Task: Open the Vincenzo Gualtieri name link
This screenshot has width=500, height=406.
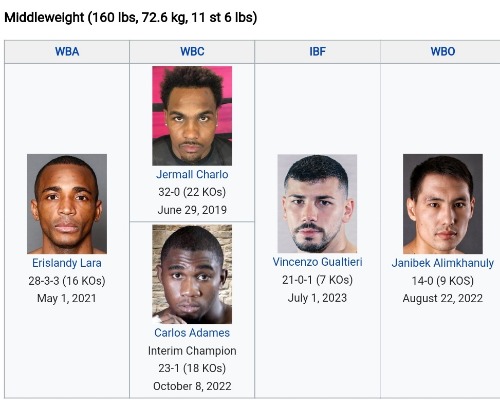Action: pyautogui.click(x=317, y=262)
